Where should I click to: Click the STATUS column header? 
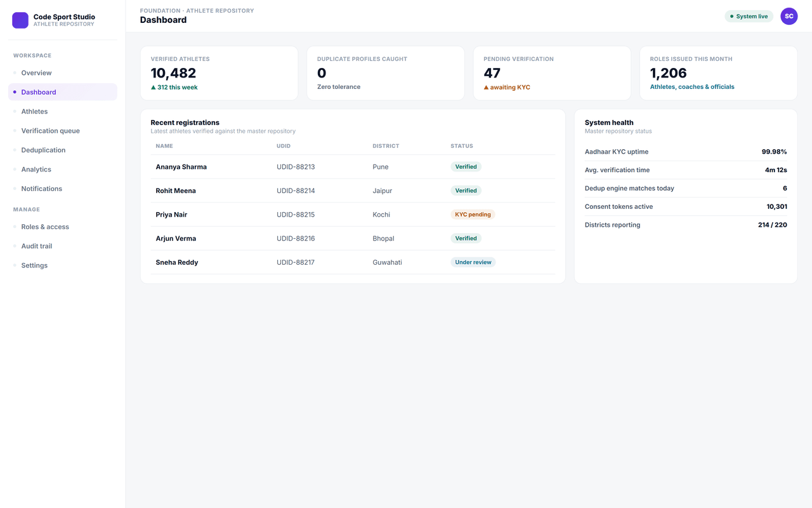click(x=462, y=146)
